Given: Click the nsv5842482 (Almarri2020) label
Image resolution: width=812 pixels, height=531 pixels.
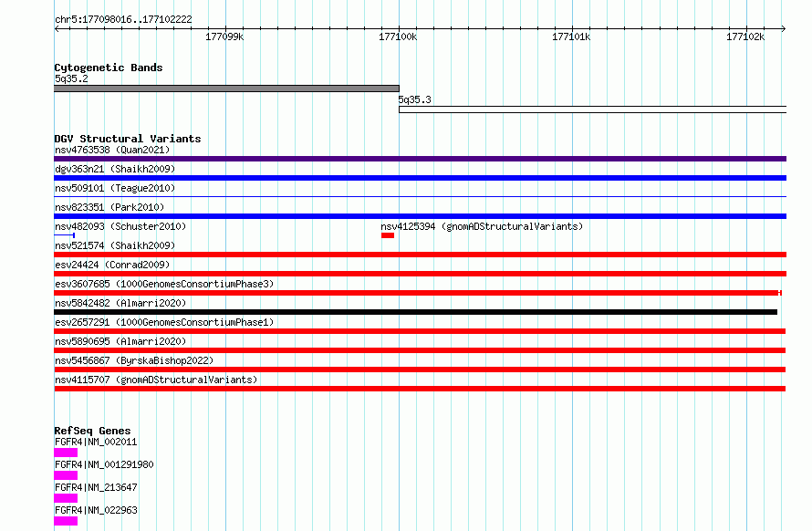Looking at the screenshot, I should 120,303.
